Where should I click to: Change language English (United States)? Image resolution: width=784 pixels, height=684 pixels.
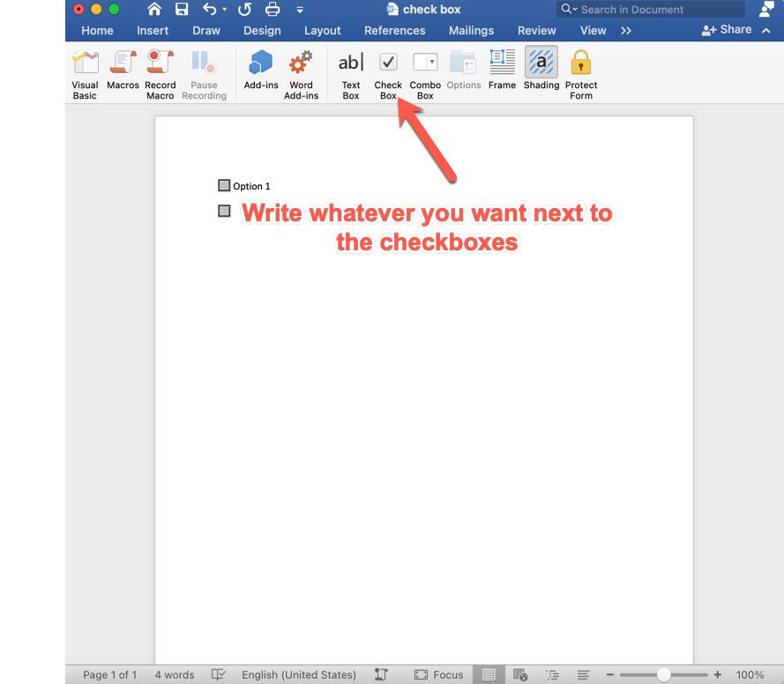298,674
